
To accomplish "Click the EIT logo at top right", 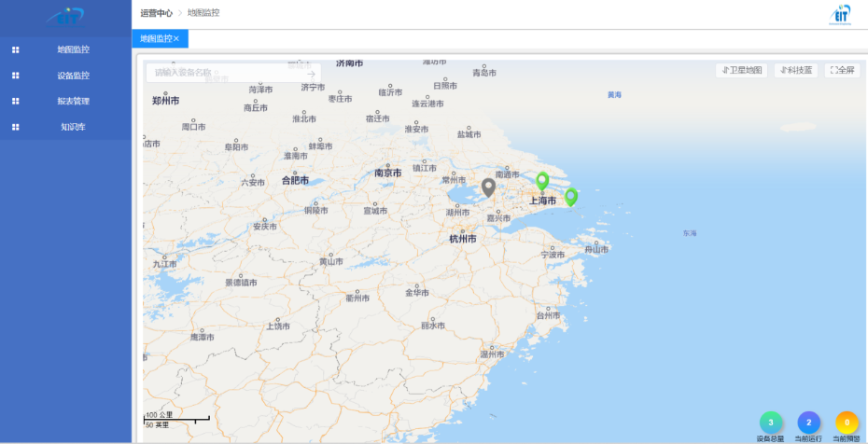I will 841,13.
